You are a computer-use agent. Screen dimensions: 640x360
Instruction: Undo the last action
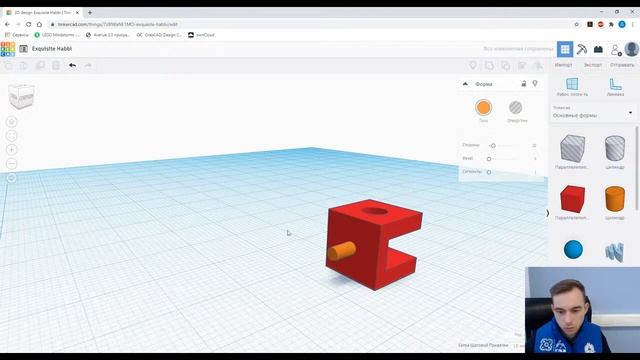tap(72, 65)
